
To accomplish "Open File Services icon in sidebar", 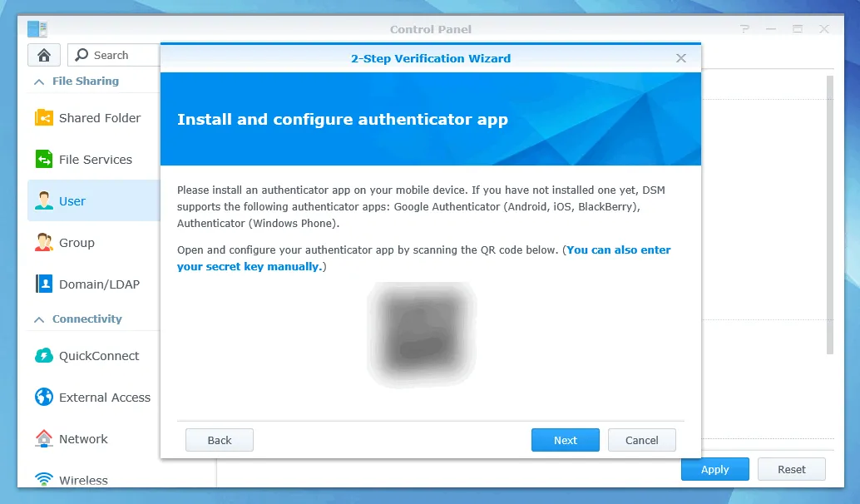I will click(44, 159).
